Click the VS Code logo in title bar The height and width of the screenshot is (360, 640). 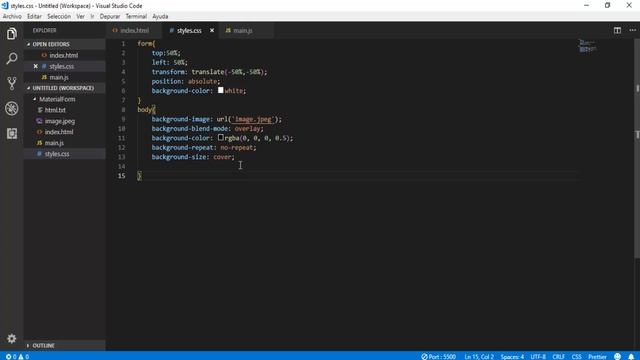5,6
